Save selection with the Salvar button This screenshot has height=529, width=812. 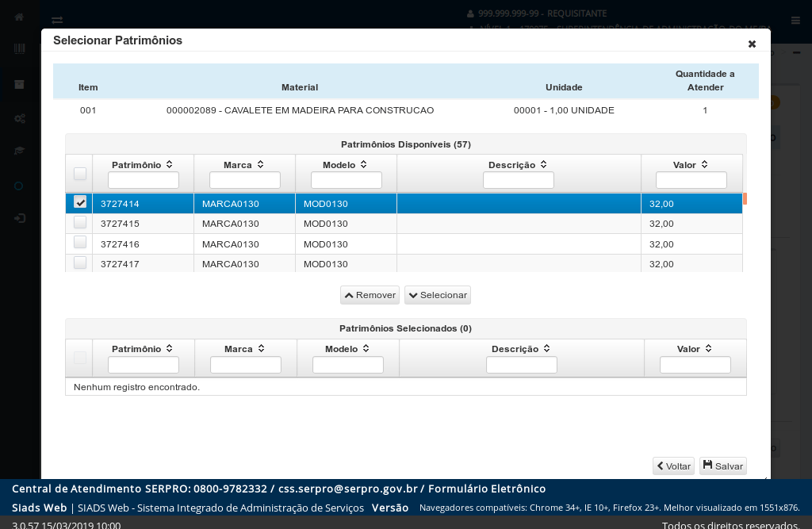[x=723, y=466]
